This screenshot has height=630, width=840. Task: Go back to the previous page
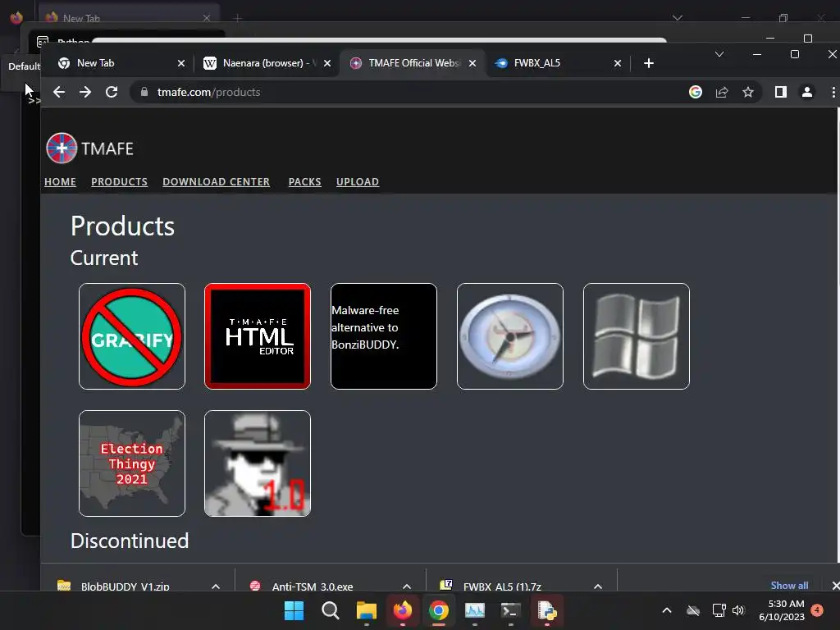(59, 92)
